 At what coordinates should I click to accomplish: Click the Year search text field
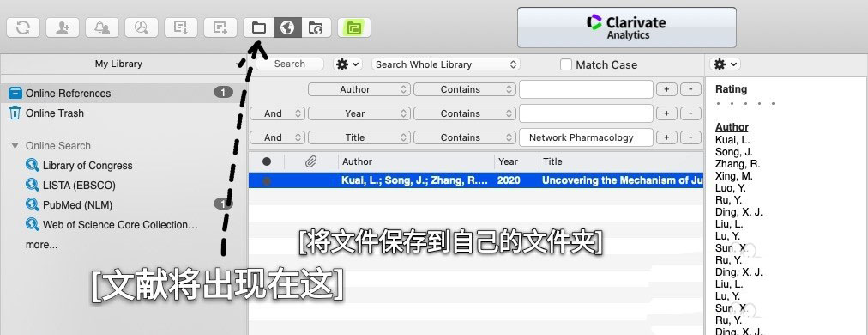tap(586, 113)
